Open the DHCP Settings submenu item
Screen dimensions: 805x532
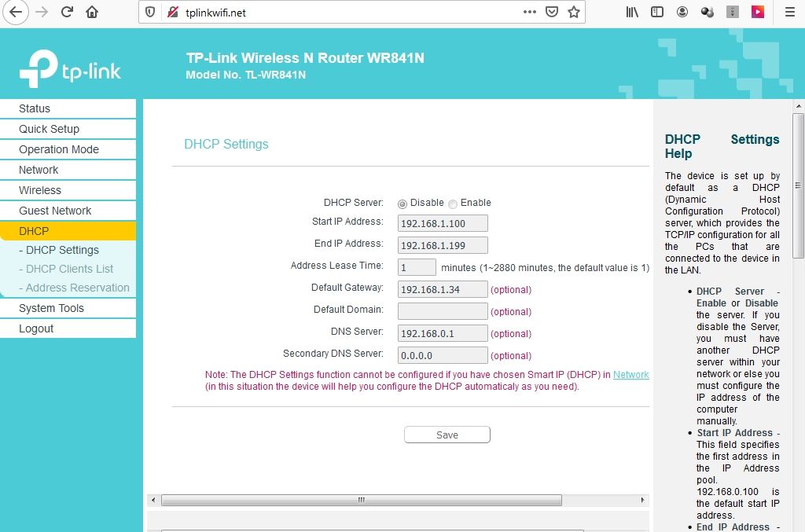click(59, 250)
